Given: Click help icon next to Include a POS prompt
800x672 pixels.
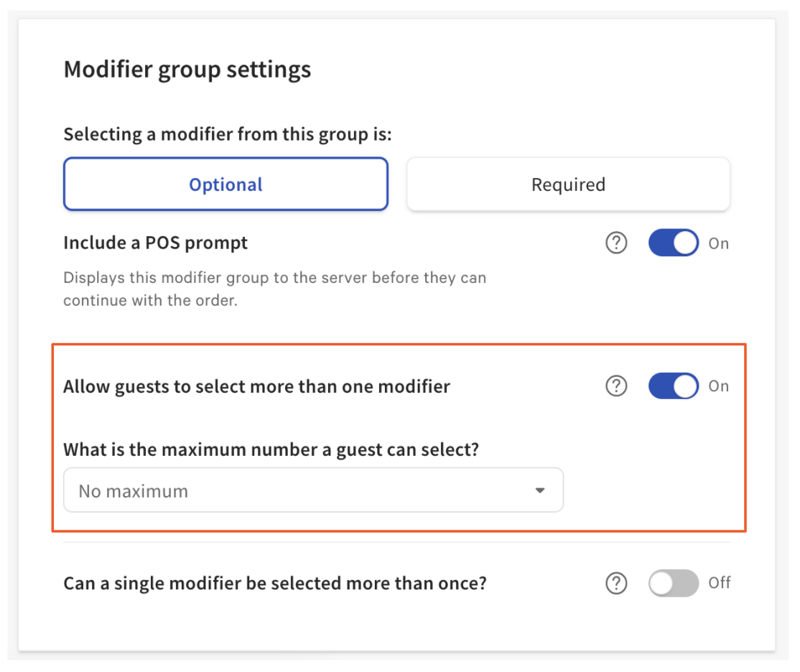Looking at the screenshot, I should pyautogui.click(x=616, y=243).
